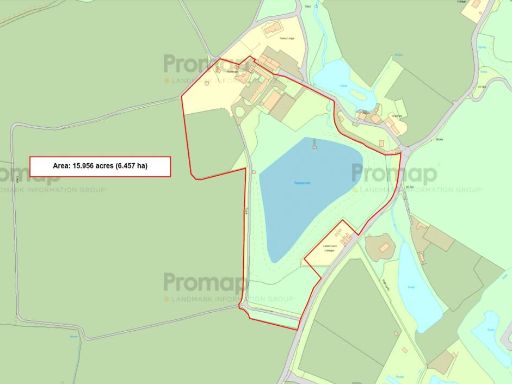
Task: Click the Promap watermark at the bottom center
Action: click(x=206, y=283)
